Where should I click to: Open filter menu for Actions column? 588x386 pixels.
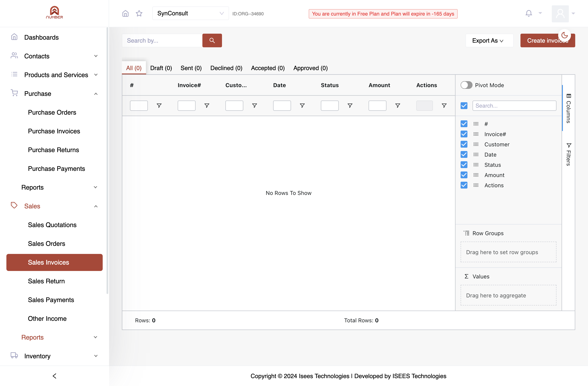444,106
